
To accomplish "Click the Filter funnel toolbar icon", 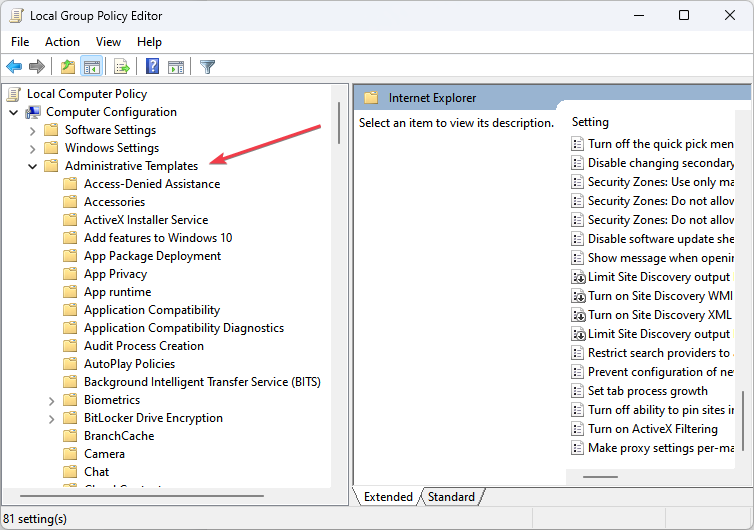I will (x=207, y=66).
